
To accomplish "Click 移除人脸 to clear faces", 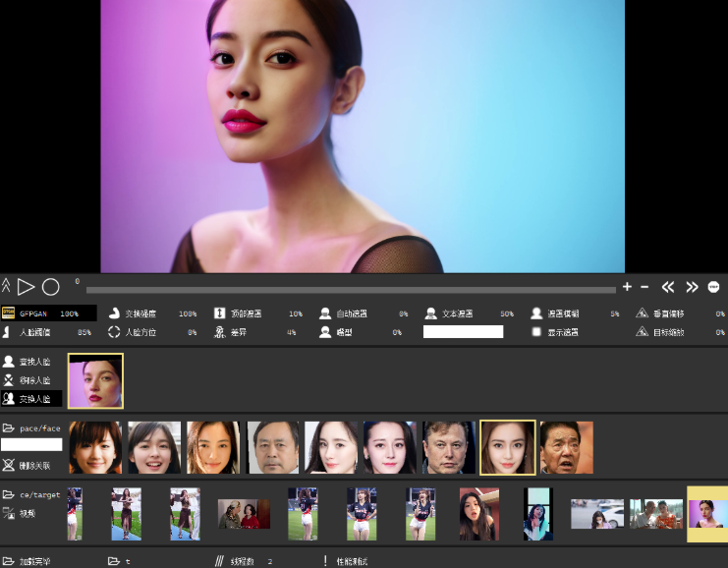I will click(31, 380).
